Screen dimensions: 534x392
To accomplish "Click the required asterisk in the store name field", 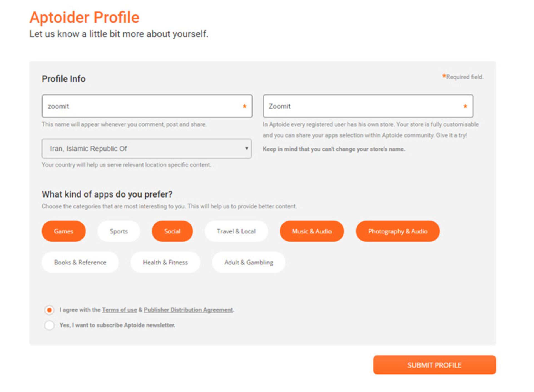I will 465,106.
